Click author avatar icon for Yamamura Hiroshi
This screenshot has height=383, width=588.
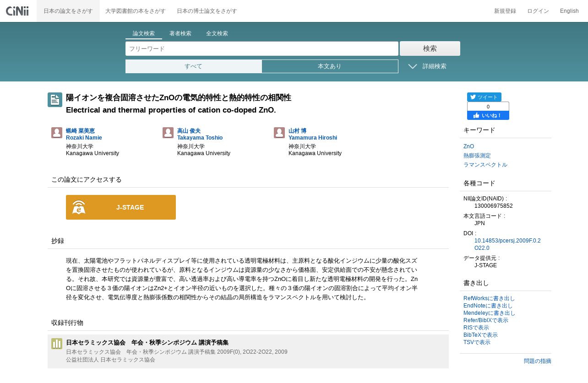point(279,133)
